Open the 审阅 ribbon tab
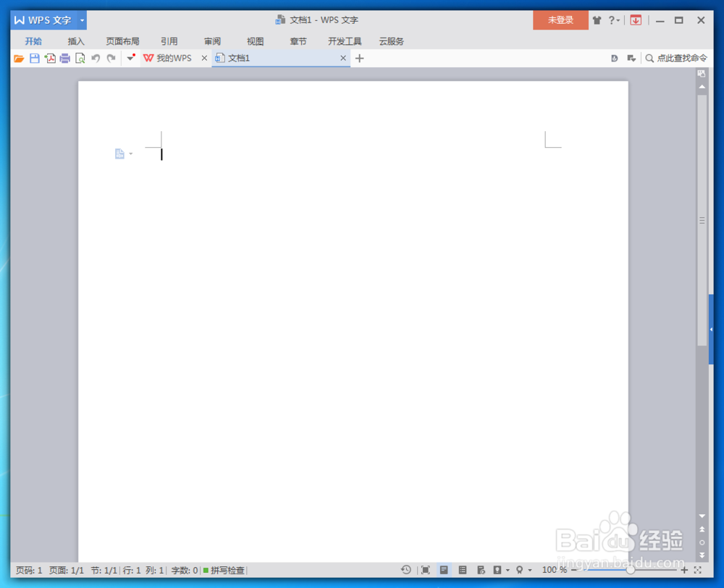724x588 pixels. 212,41
